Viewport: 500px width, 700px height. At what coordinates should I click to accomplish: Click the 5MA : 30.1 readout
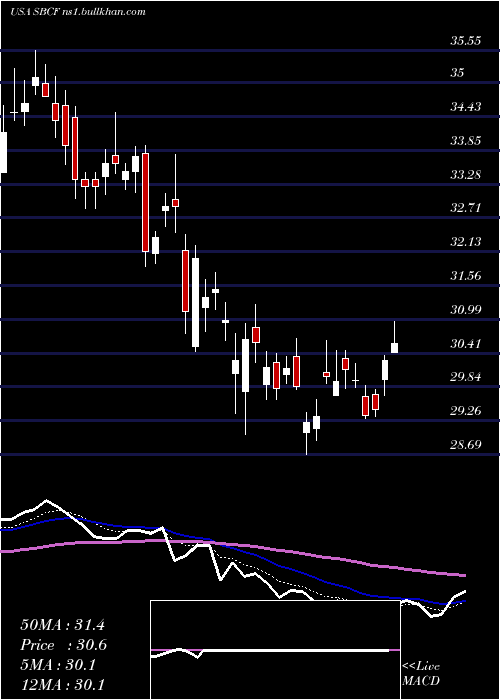[x=58, y=665]
